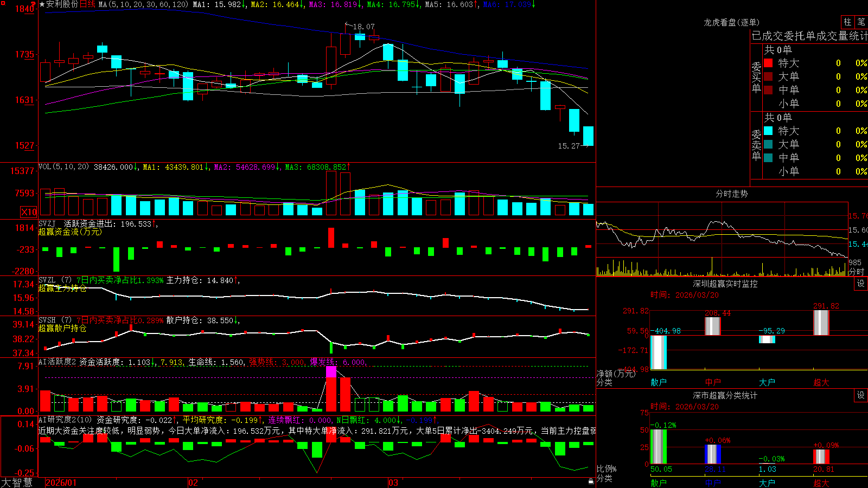Click the MA5: 16.603 value
Screen dimensions: 868x488
[x=449, y=4]
